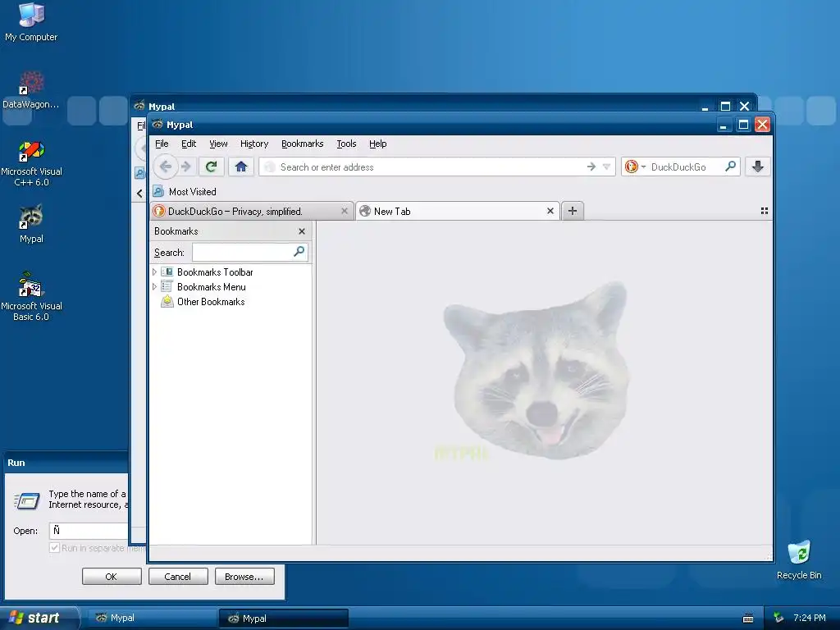Click the DuckDuckGo search engine logo icon
This screenshot has width=840, height=630.
pyautogui.click(x=632, y=167)
